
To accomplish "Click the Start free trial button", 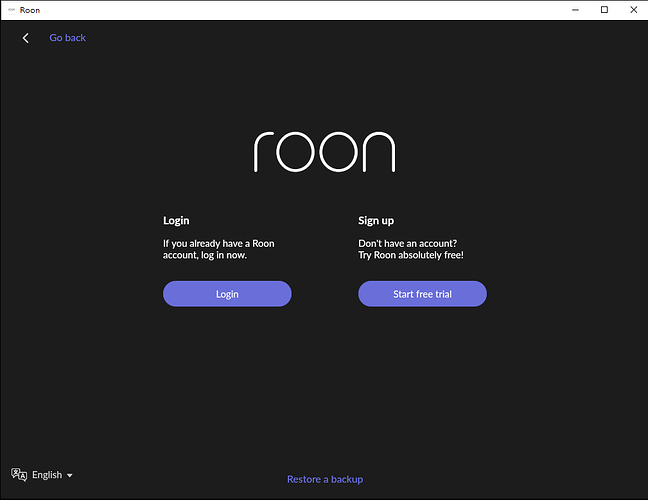I will [x=422, y=294].
